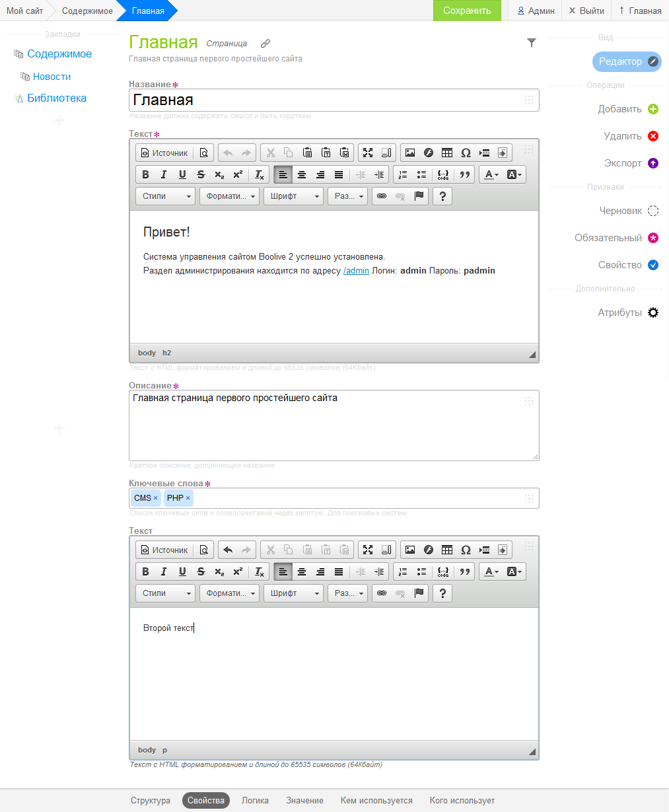
Task: Apply block quote in the upper Текст editor
Action: (x=465, y=174)
